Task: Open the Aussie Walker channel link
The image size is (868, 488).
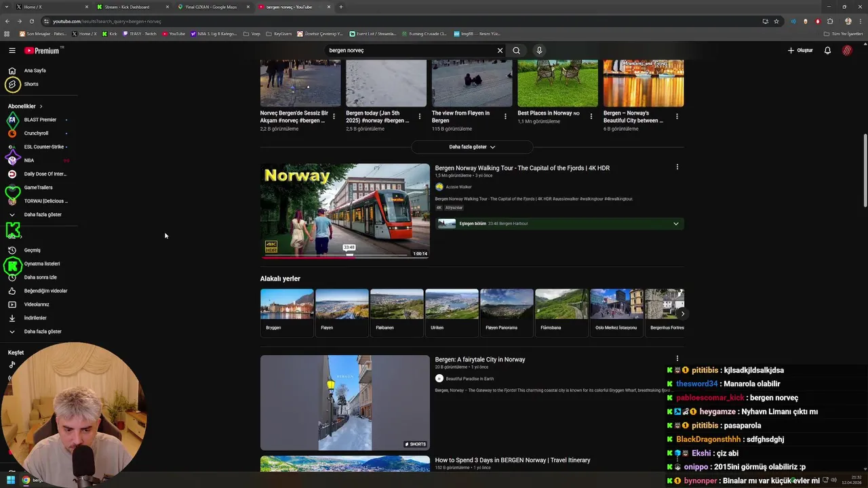Action: (458, 187)
